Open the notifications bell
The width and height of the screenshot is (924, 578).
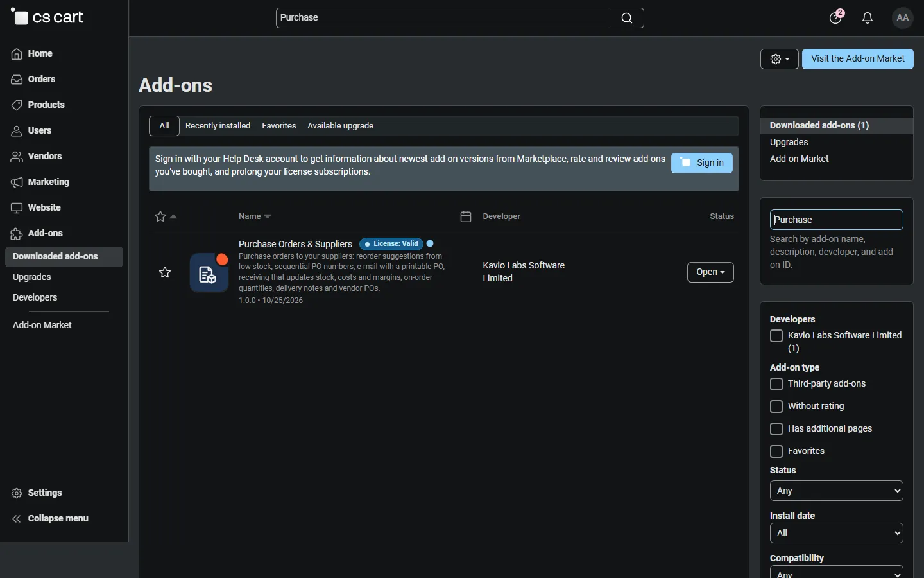(868, 18)
